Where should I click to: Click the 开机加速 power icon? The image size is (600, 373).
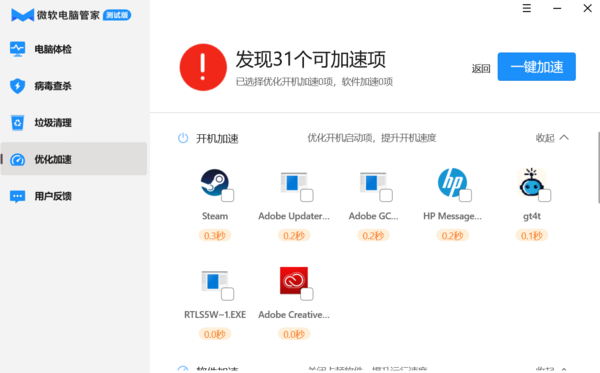[x=183, y=138]
